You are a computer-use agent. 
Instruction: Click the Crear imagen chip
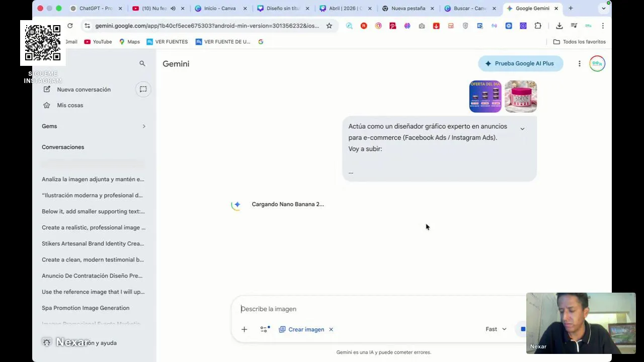pyautogui.click(x=301, y=329)
